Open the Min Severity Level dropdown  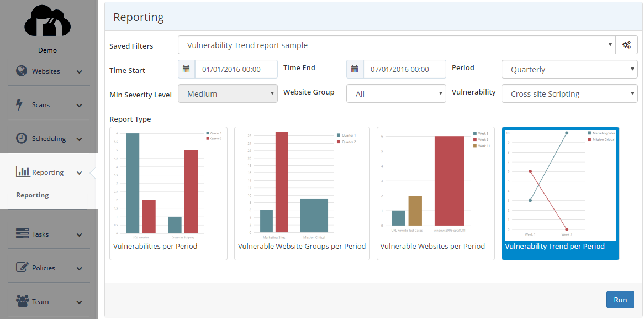(228, 93)
